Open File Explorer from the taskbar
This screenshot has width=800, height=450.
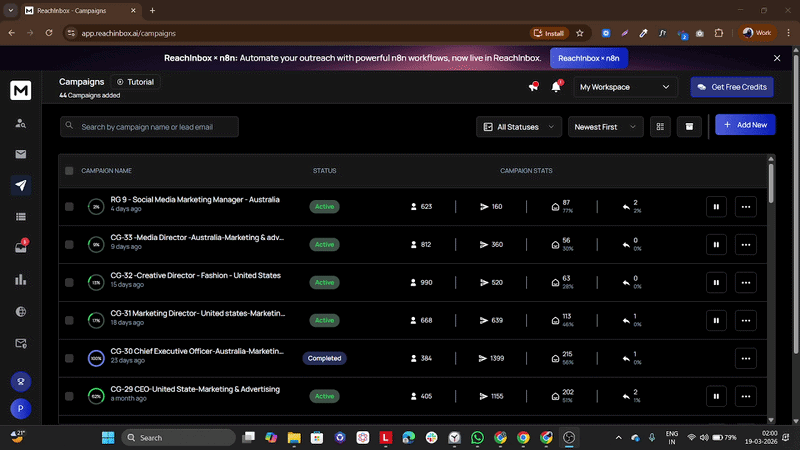[294, 437]
